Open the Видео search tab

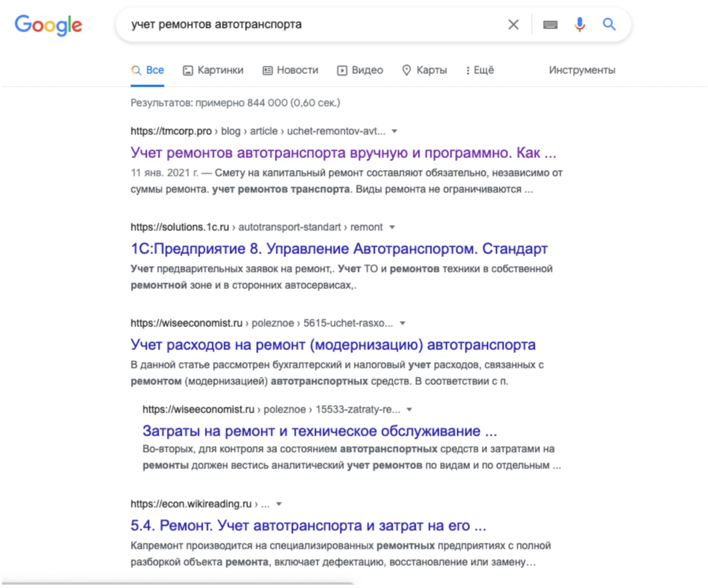click(x=360, y=70)
